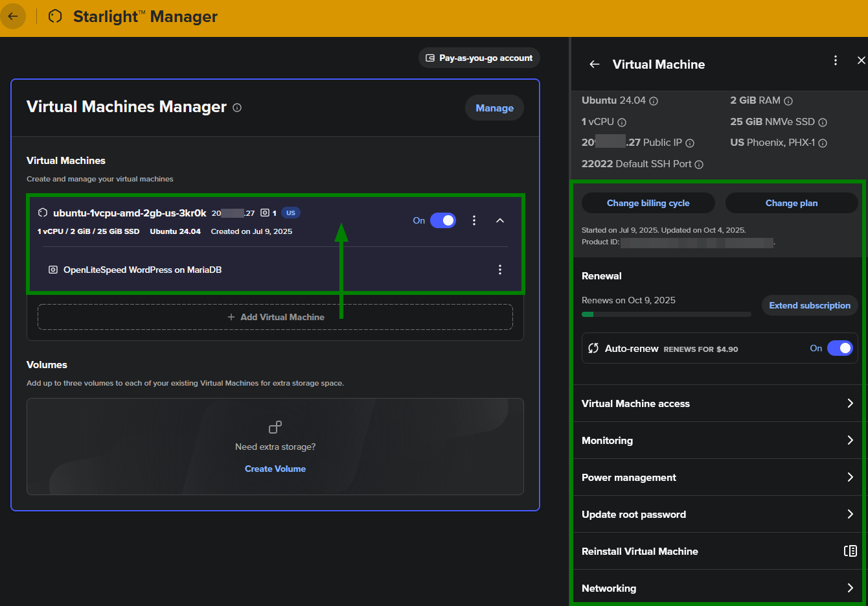Click the info icon beside Default SSH Port
Image resolution: width=868 pixels, height=606 pixels.
(698, 165)
